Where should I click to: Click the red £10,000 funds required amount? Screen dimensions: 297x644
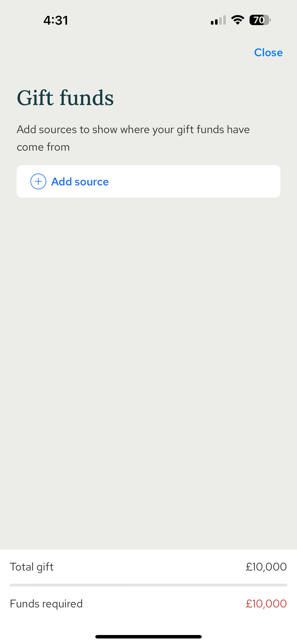click(x=266, y=604)
